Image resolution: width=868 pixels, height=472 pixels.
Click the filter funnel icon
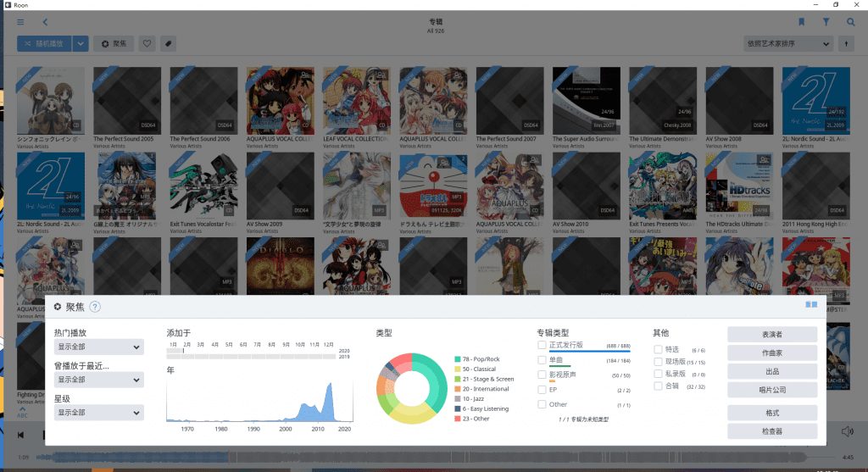[826, 22]
